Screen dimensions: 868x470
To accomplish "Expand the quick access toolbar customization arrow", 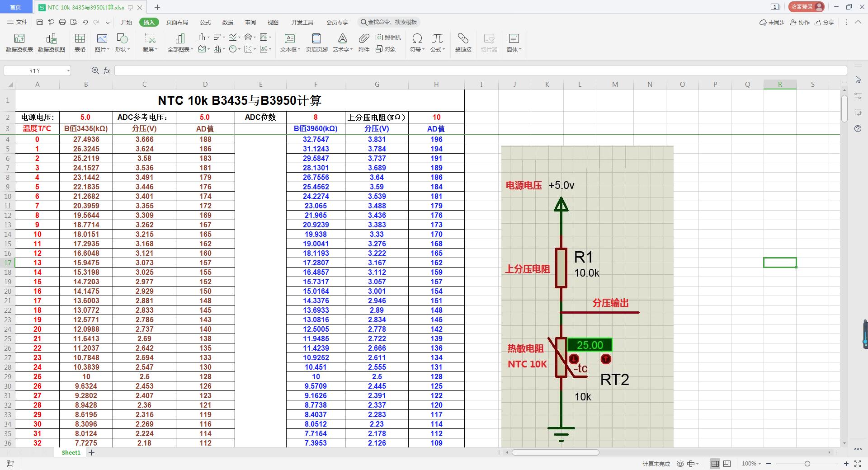I will [108, 22].
